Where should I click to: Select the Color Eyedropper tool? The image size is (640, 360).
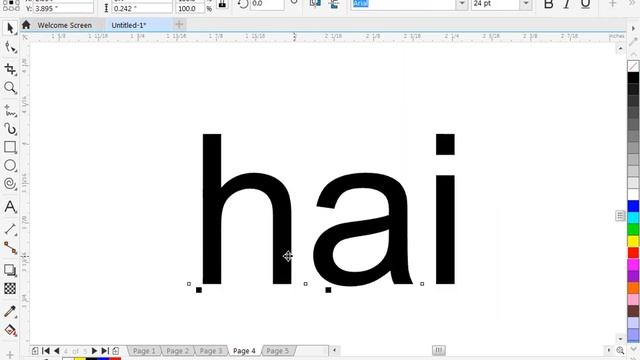pos(10,311)
